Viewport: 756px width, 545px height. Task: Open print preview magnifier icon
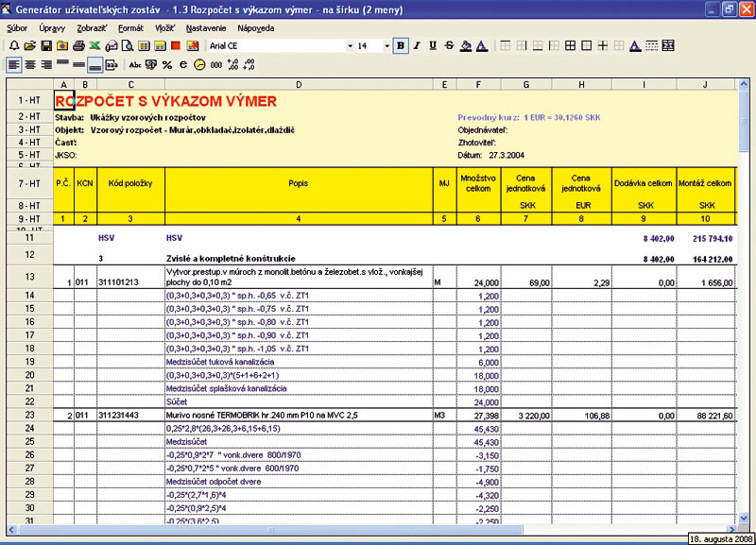click(x=128, y=45)
